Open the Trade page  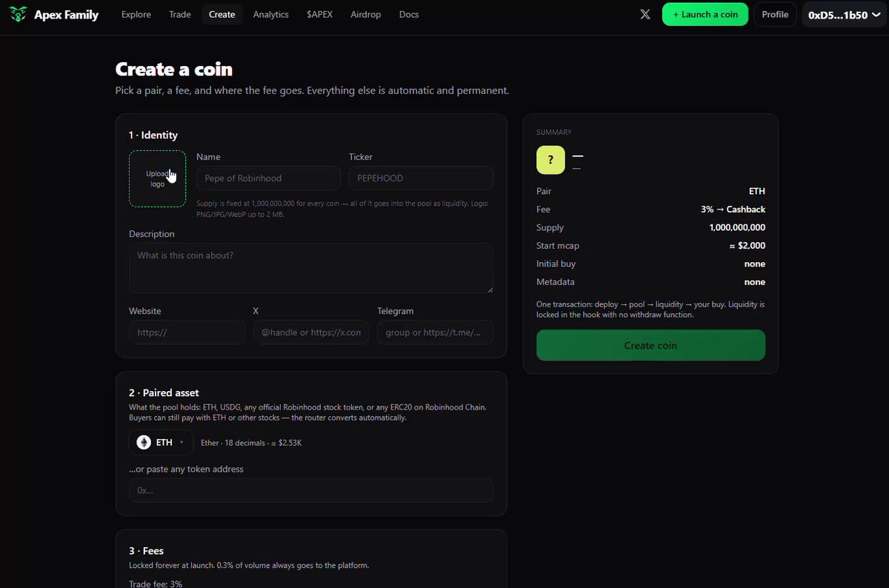[180, 14]
